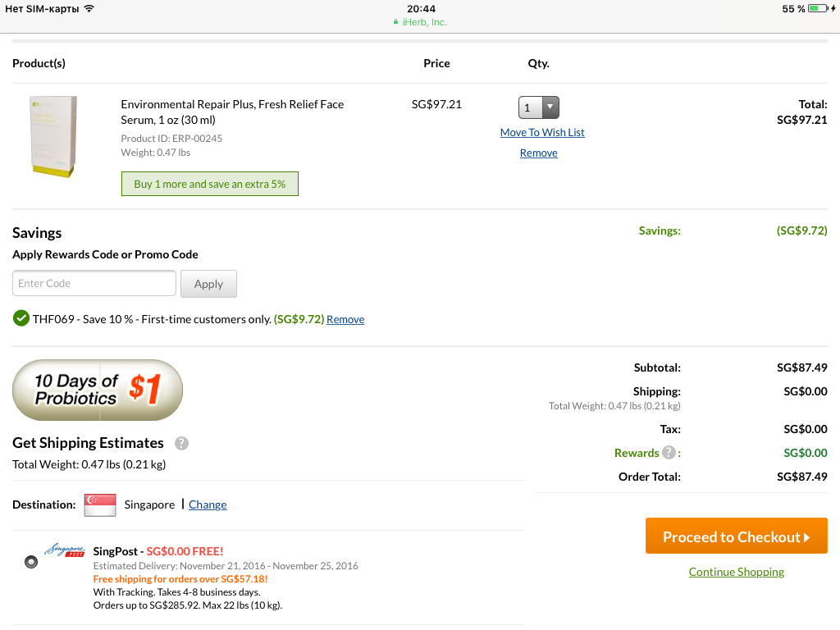Click the Buy 1 more save 5% offer
This screenshot has width=840, height=630.
209,184
